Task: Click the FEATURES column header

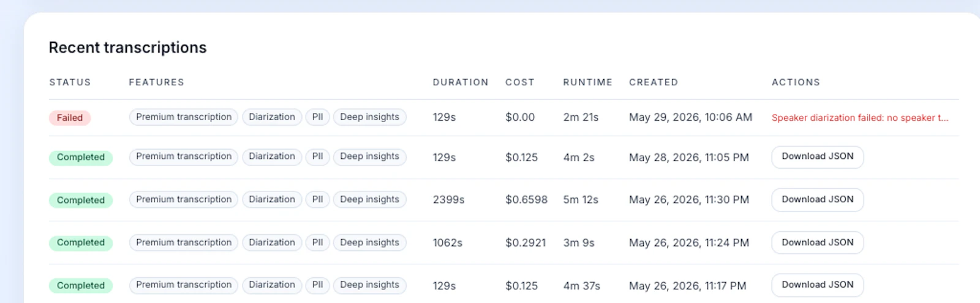Action: tap(156, 82)
